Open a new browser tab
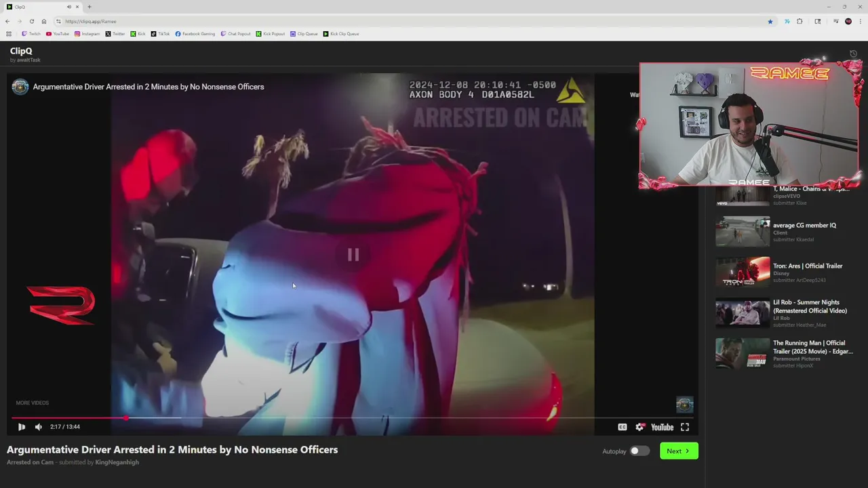This screenshot has width=868, height=488. coord(90,7)
